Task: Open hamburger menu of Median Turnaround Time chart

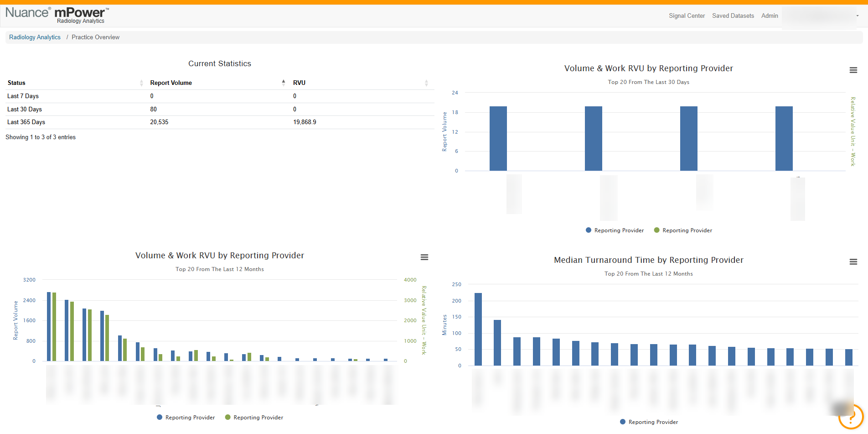Action: click(853, 262)
